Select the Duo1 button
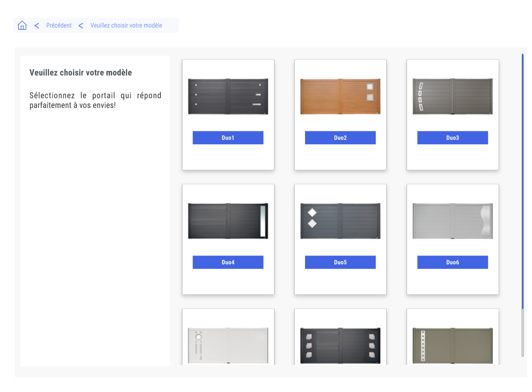The width and height of the screenshot is (532, 392). 228,138
